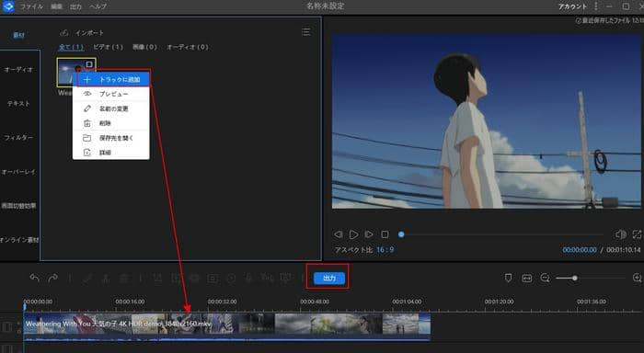Choose 詳細 in the context menu
This screenshot has width=644, height=353.
[x=111, y=153]
